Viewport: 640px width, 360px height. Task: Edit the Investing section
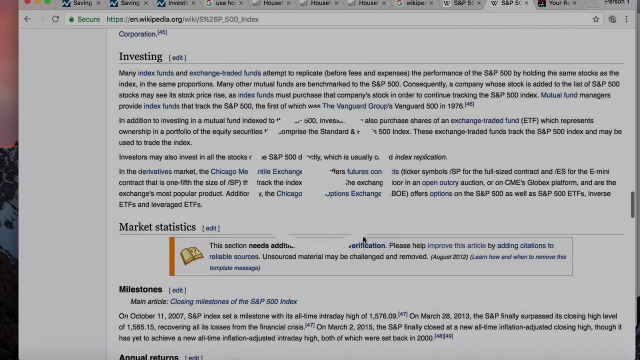click(x=177, y=58)
